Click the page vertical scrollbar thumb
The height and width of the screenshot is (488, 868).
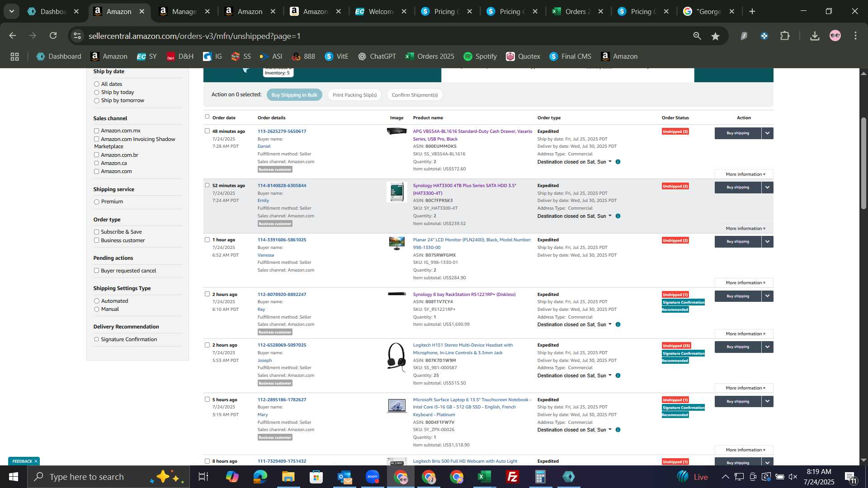point(863,163)
